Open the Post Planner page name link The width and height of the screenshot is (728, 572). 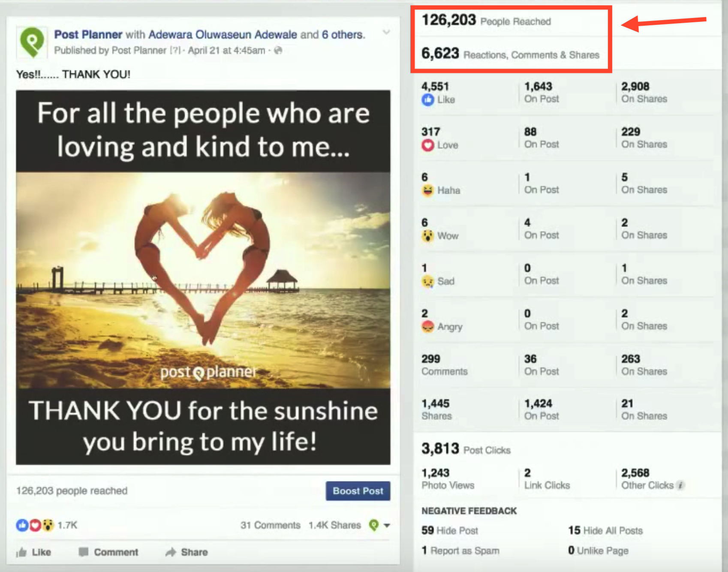click(x=88, y=34)
